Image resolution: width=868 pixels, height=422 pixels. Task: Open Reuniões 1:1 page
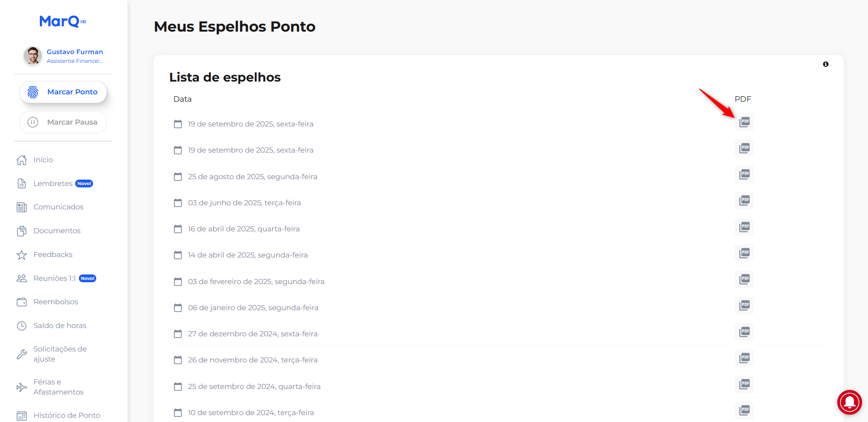pos(54,279)
